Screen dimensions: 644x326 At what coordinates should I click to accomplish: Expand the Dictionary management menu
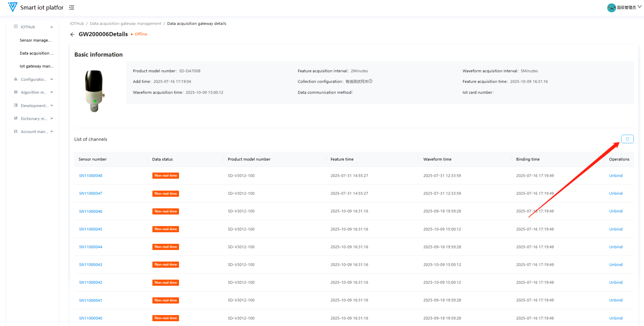[x=51, y=119]
